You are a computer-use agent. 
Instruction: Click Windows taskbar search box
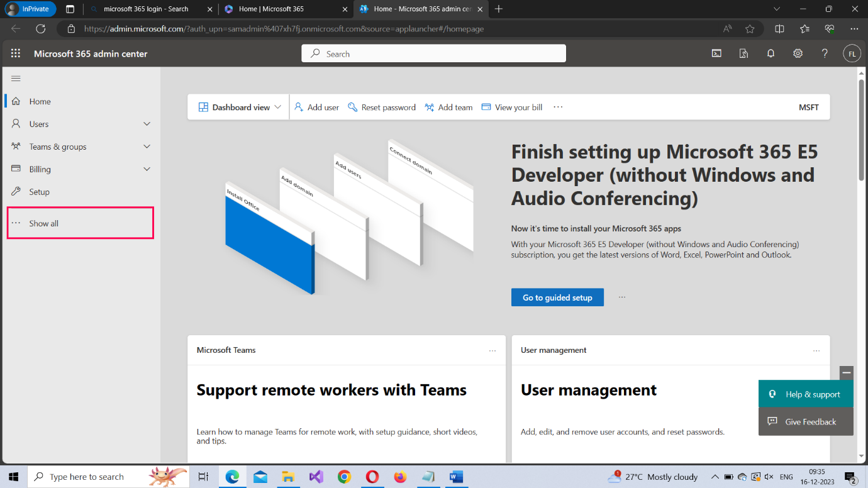click(108, 477)
